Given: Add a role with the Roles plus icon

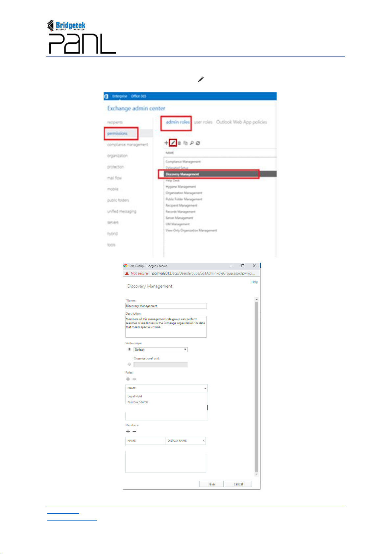Looking at the screenshot, I should [128, 379].
